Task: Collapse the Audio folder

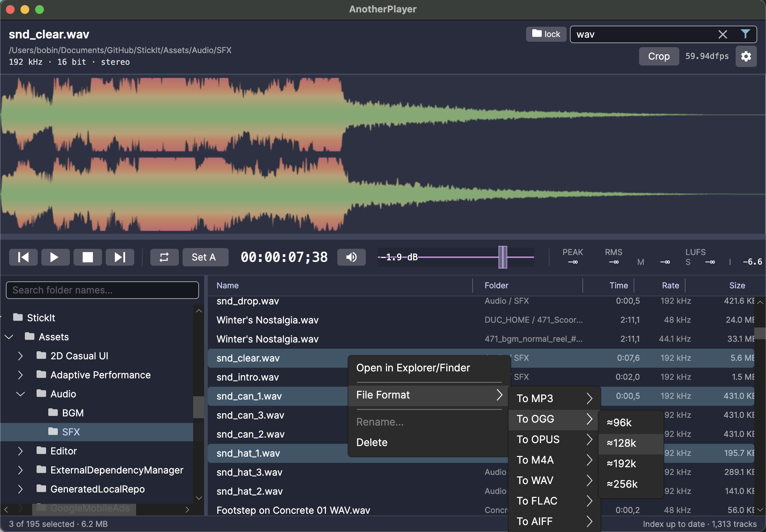Action: (20, 394)
